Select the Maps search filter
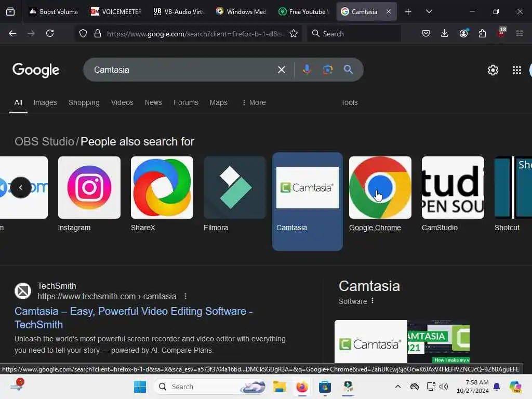 tap(219, 102)
